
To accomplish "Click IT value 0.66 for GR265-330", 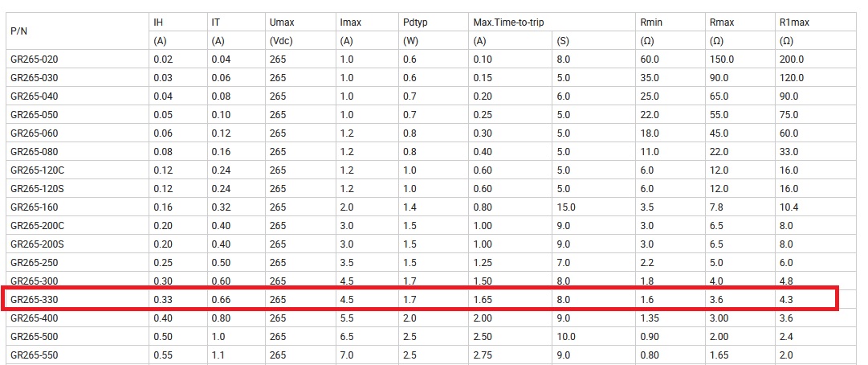I will click(x=221, y=300).
